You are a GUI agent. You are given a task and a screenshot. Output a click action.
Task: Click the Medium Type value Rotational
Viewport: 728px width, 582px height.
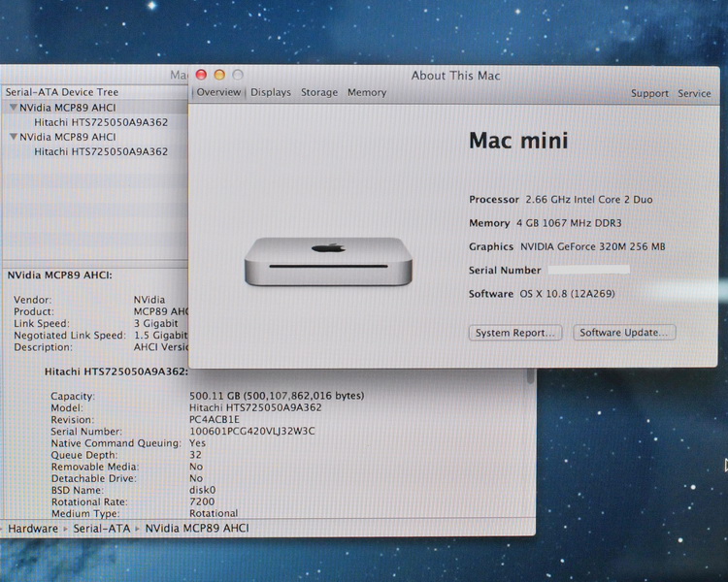(x=214, y=513)
